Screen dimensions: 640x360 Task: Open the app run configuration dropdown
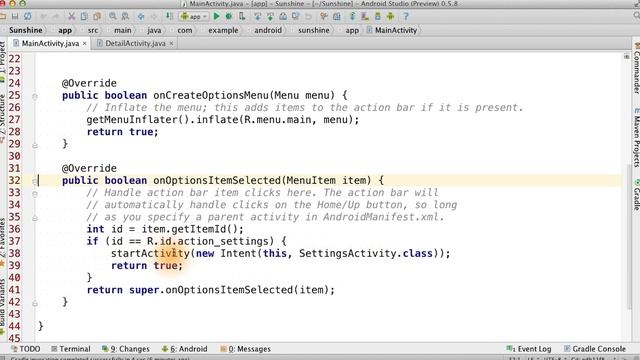pyautogui.click(x=194, y=16)
